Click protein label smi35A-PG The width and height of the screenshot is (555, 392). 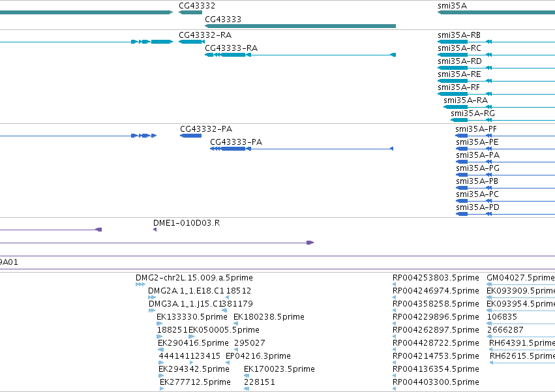(x=478, y=168)
